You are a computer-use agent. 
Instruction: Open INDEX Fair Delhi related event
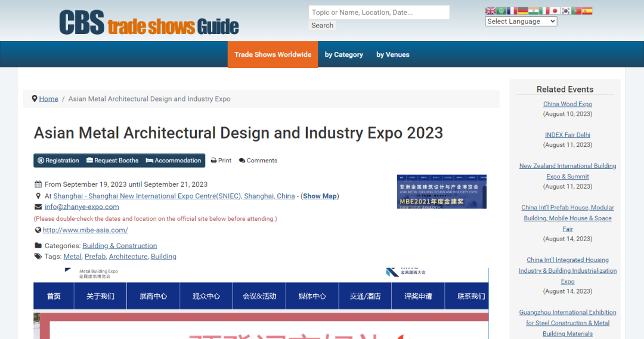click(568, 135)
